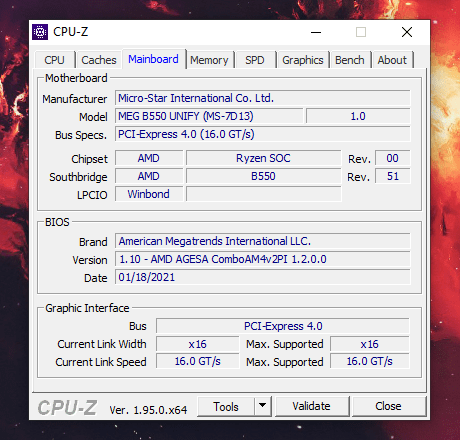Viewport: 460px width, 440px height.
Task: Go to the Graphics tab
Action: [x=303, y=60]
